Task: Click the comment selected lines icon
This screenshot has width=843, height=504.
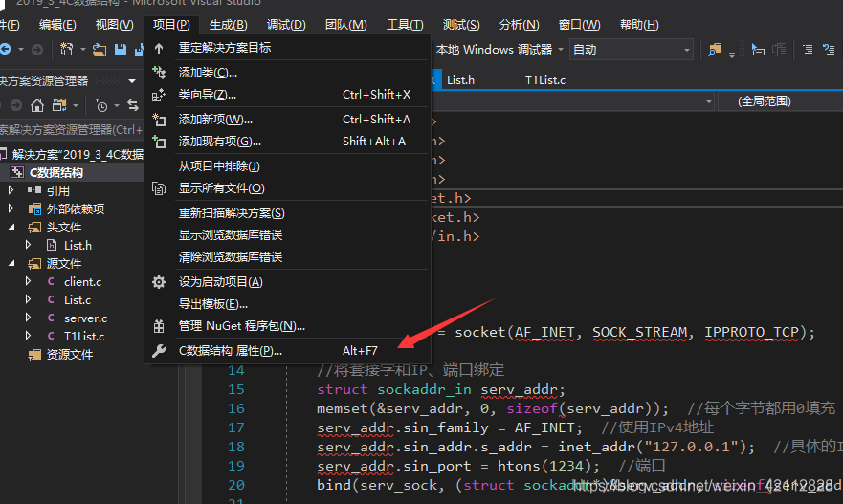Action: (808, 50)
